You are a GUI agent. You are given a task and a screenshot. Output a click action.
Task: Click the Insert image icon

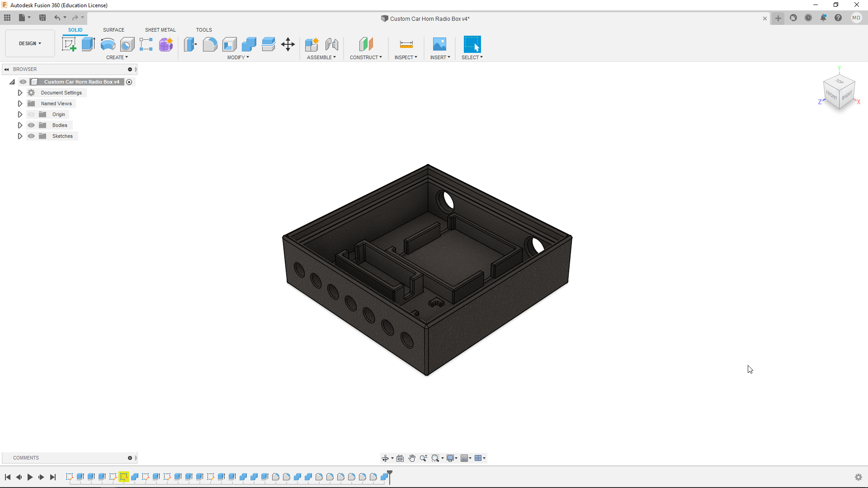pyautogui.click(x=439, y=44)
